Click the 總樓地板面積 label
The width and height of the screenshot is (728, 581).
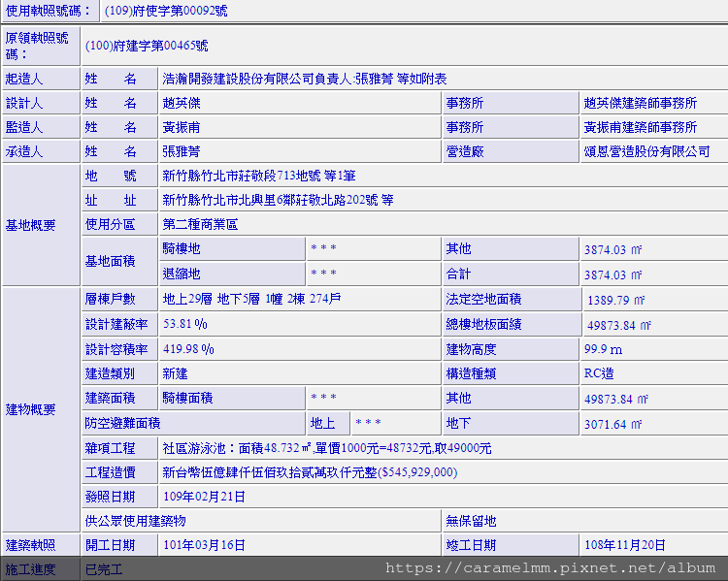click(483, 324)
